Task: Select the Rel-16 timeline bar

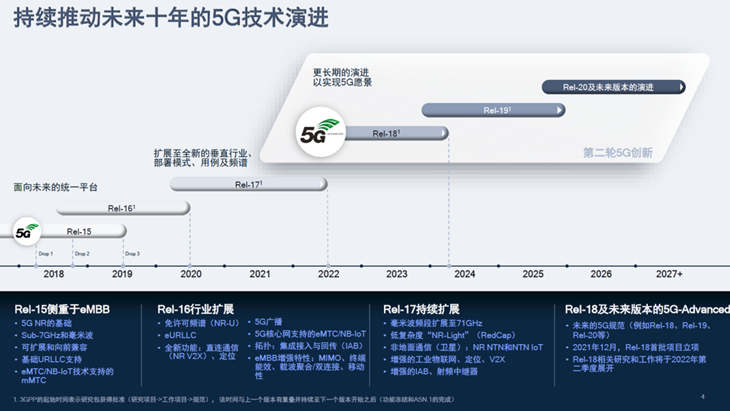Action: coord(123,208)
